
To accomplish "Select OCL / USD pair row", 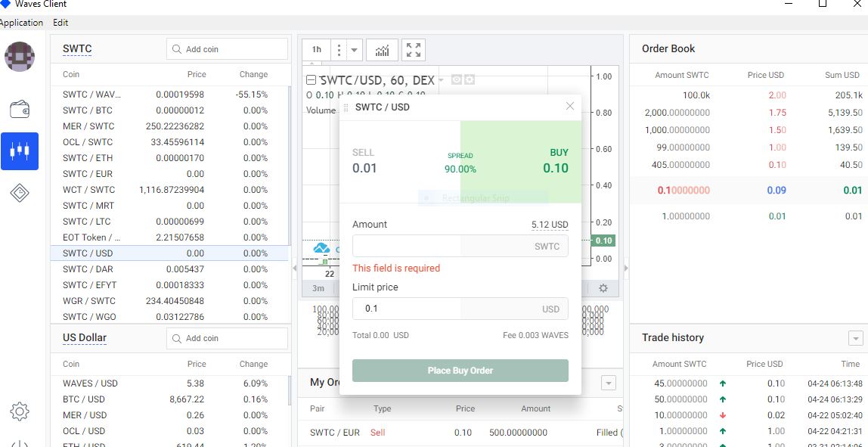I will click(169, 431).
